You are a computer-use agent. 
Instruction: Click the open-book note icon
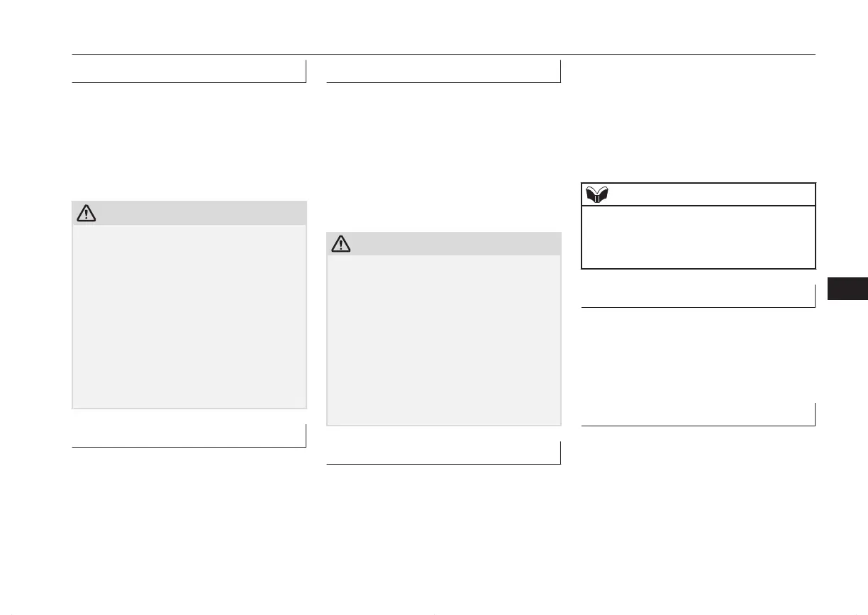point(594,194)
